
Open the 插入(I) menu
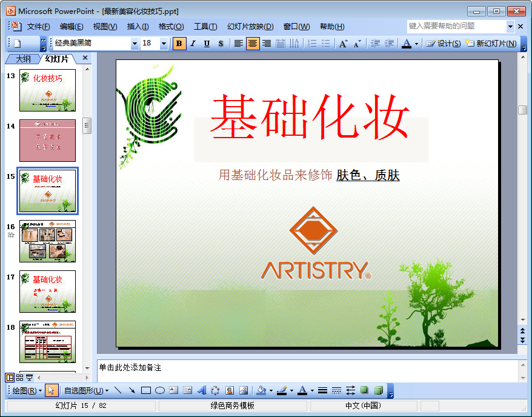click(x=138, y=27)
